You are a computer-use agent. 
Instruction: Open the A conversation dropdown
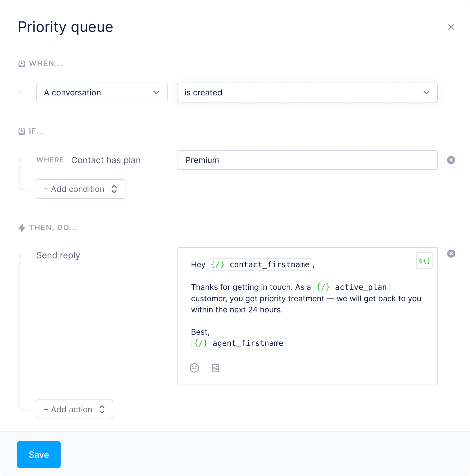tap(101, 93)
